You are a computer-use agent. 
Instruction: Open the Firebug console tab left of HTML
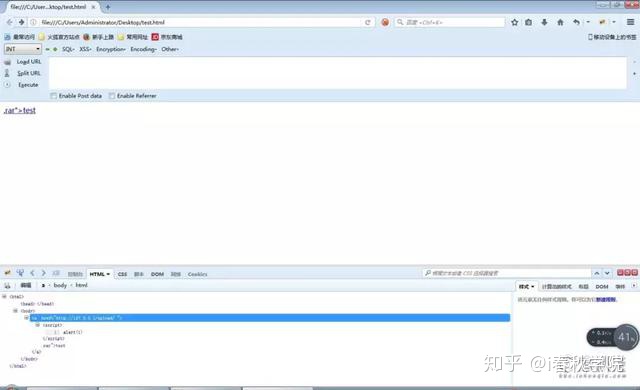point(75,274)
